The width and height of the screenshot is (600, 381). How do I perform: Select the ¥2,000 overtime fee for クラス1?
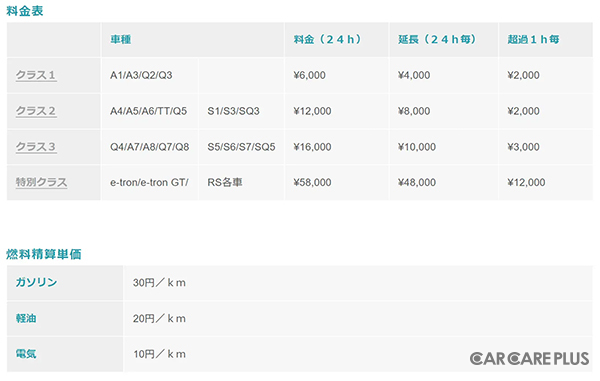click(x=523, y=75)
